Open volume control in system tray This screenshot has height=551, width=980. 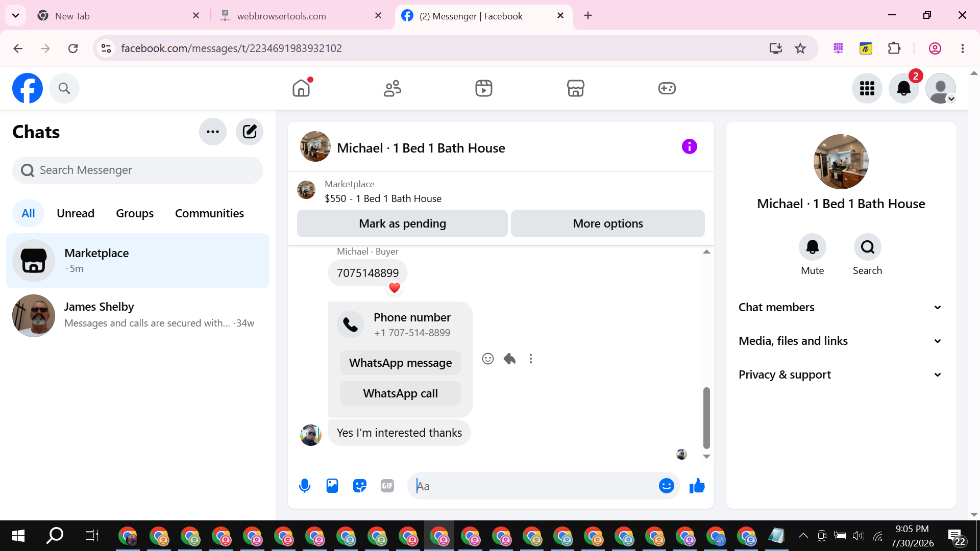click(858, 536)
